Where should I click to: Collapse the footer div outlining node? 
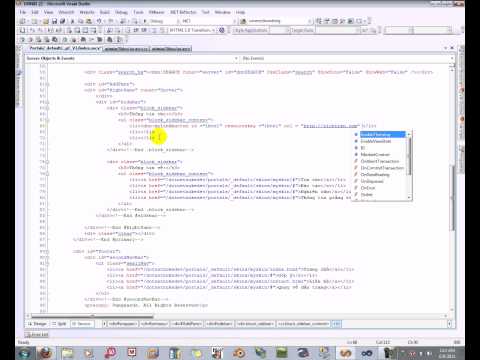pyautogui.click(x=47, y=252)
